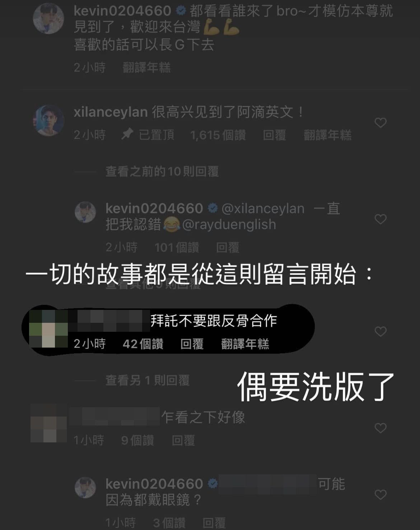The height and width of the screenshot is (530, 420).
Task: Tap 回覆 on the 拜託不要跟反骨合作 comment
Action: [x=192, y=344]
